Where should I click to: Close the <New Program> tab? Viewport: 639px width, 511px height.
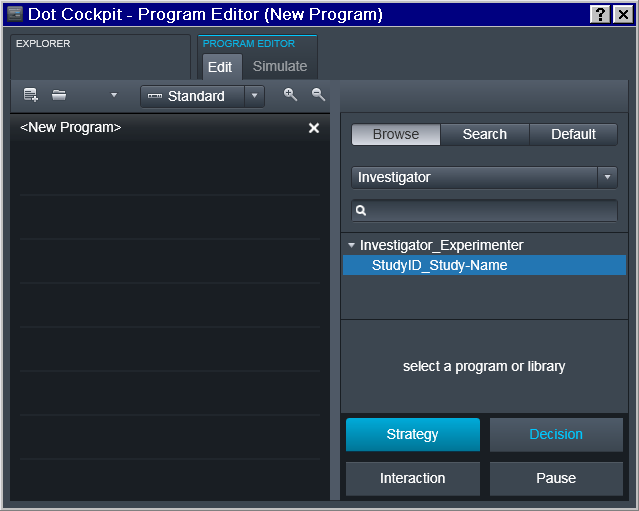coord(314,128)
